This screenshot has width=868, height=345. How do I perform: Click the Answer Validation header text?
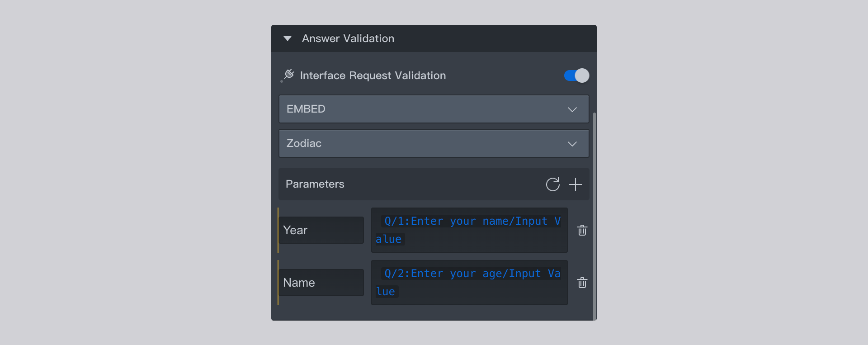[x=348, y=38]
